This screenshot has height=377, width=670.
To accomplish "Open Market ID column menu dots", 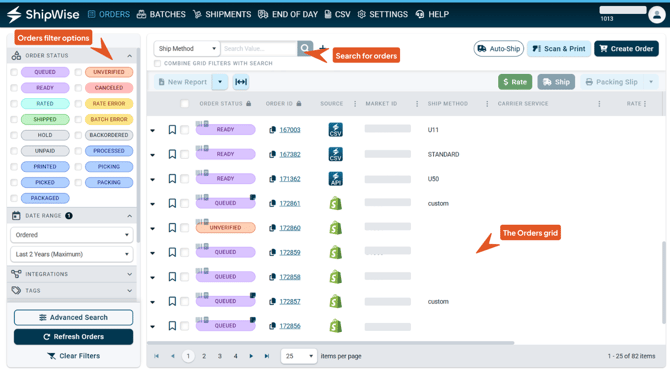I will pos(417,103).
